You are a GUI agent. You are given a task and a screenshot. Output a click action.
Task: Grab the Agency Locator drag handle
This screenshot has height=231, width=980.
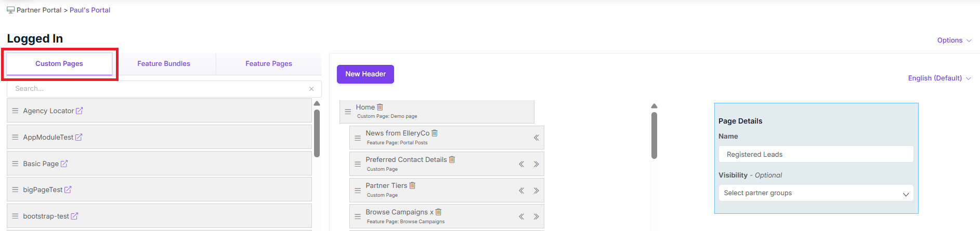click(x=15, y=111)
